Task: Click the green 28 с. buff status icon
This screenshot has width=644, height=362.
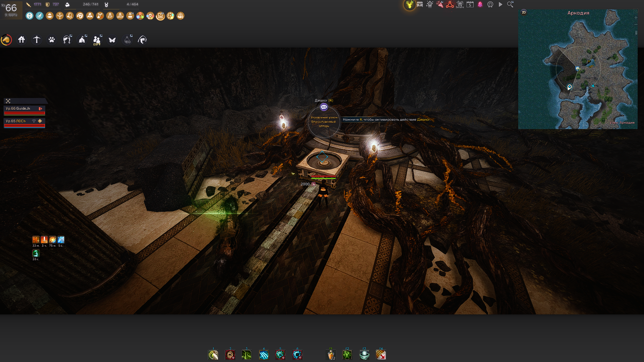Action: click(x=36, y=253)
